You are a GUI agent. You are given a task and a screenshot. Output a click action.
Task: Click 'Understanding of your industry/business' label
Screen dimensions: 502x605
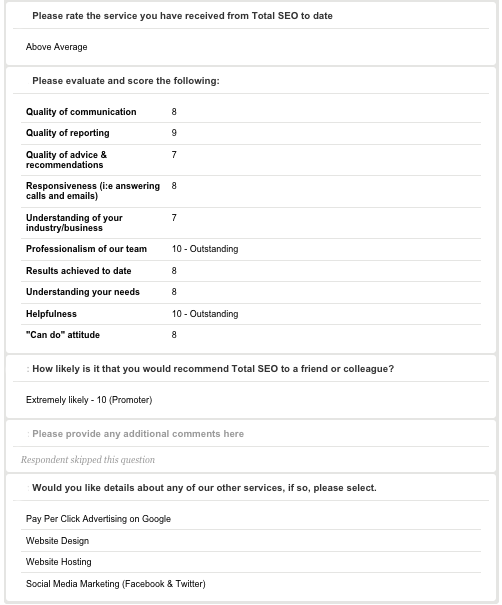[74, 223]
